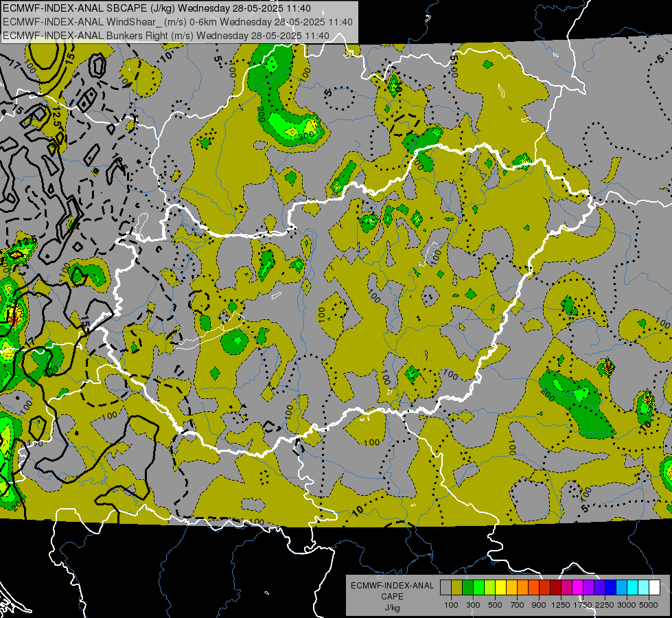Select the orange swatch above 700
The width and height of the screenshot is (672, 618).
click(523, 587)
